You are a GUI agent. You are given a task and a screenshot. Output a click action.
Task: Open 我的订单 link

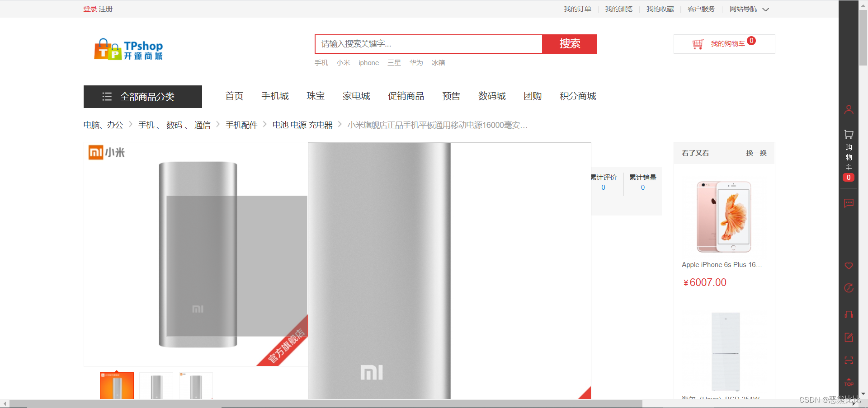click(577, 9)
